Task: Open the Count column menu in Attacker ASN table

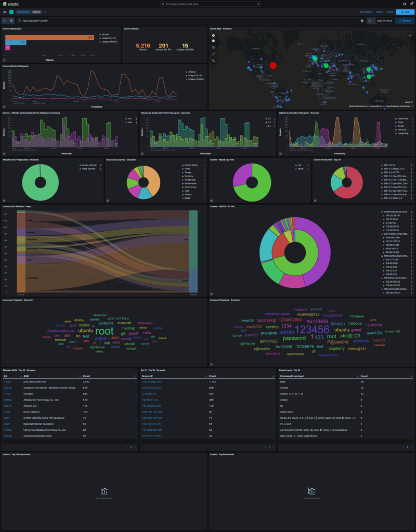Action: (x=135, y=376)
